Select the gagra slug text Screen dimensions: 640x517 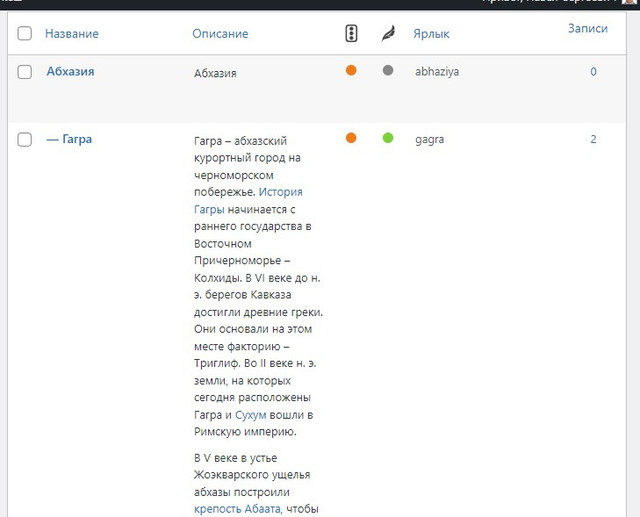coord(429,140)
